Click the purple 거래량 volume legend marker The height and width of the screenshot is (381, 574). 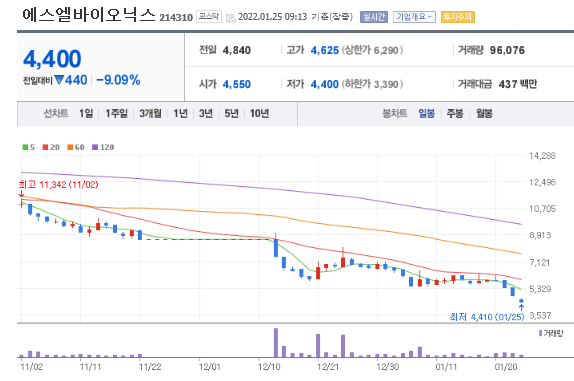(x=540, y=333)
